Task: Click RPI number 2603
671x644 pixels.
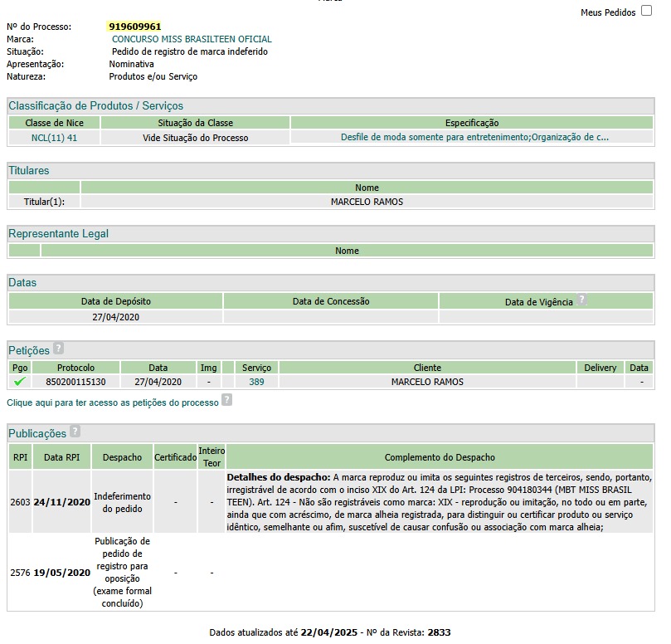Action: point(20,502)
